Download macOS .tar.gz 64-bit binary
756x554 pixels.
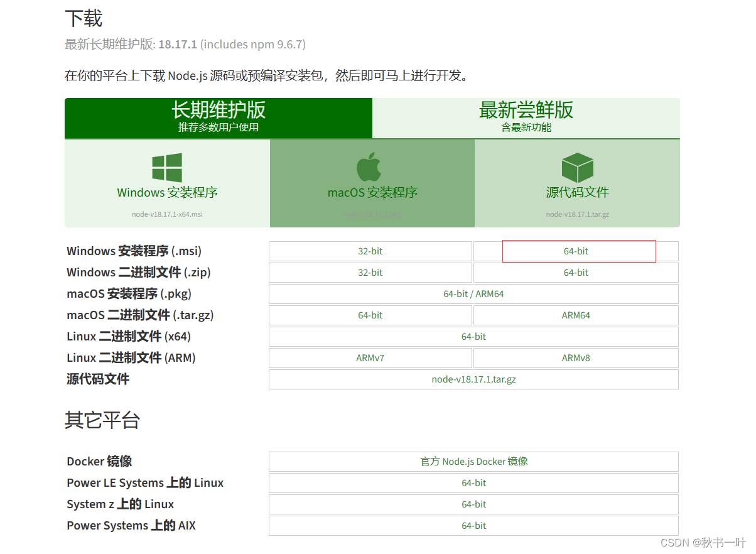point(370,315)
